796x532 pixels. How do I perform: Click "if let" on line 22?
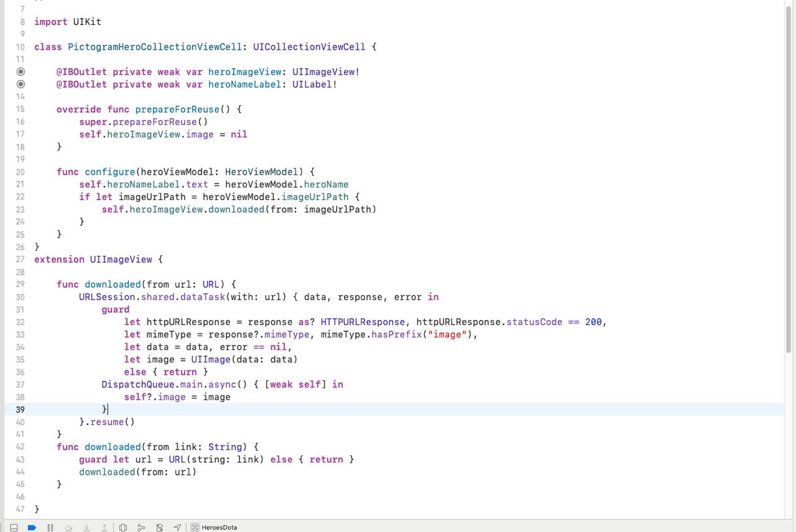(x=96, y=197)
